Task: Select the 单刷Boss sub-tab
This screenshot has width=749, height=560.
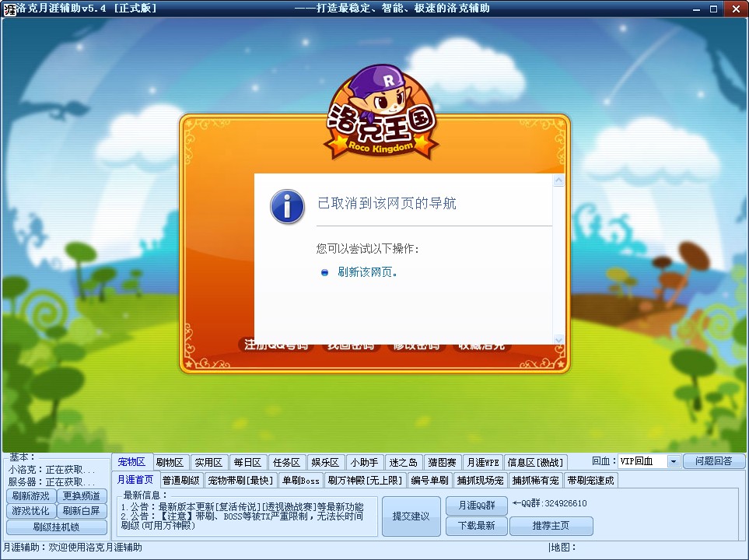Action: click(x=301, y=480)
